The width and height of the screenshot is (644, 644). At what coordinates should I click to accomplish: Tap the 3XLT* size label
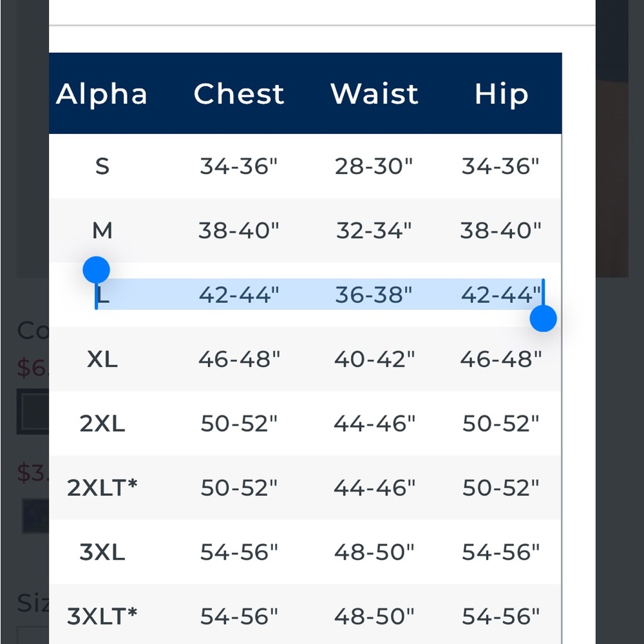click(x=102, y=616)
